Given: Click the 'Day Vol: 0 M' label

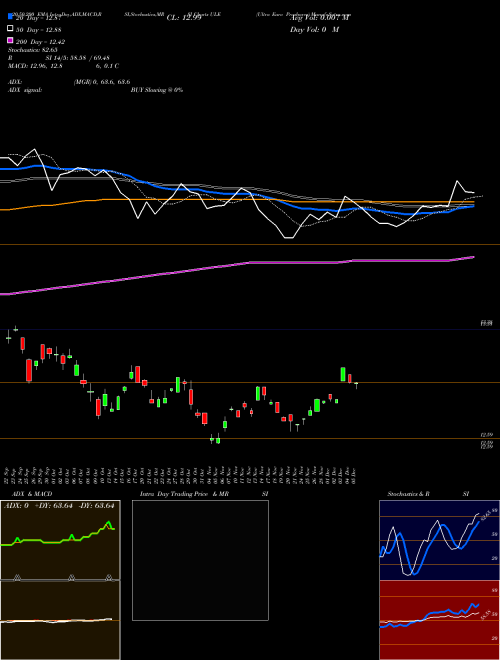Looking at the screenshot, I should [314, 29].
